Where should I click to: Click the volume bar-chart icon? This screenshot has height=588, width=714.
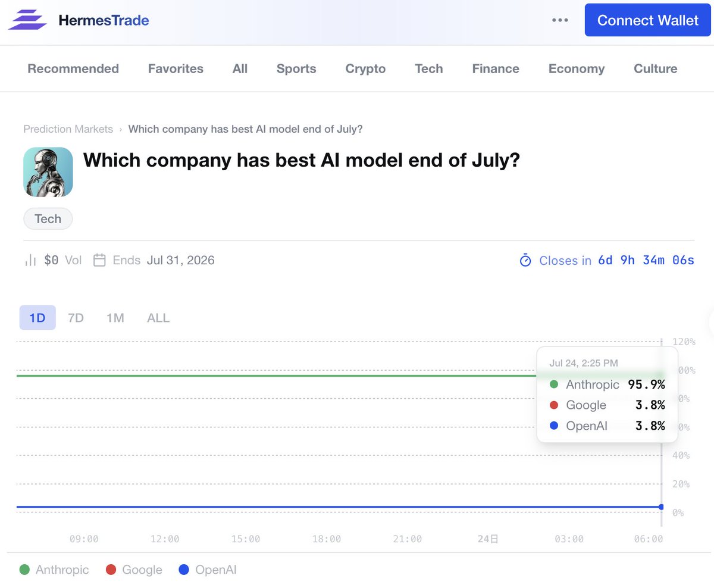[x=30, y=260]
